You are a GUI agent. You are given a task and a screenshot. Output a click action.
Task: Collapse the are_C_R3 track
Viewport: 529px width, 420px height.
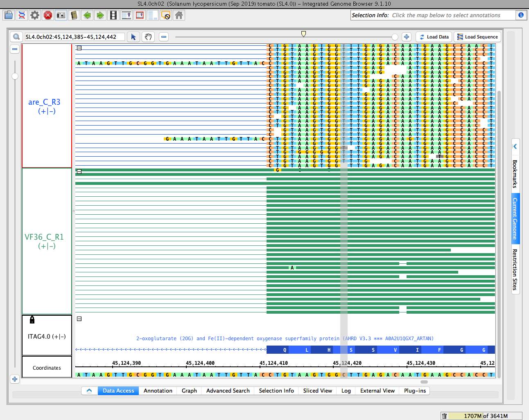79,48
